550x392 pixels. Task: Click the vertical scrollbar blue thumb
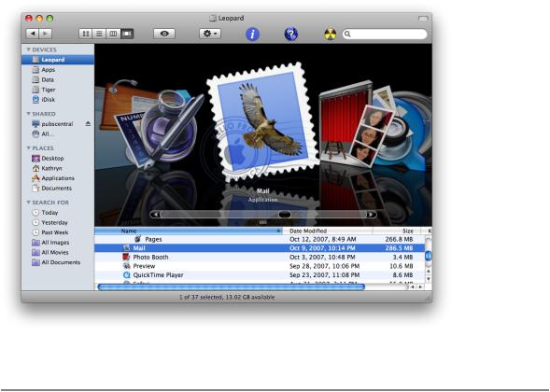[429, 255]
